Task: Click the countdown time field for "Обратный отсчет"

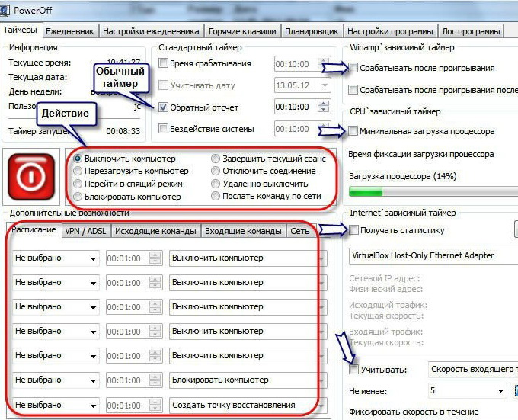Action: point(291,107)
